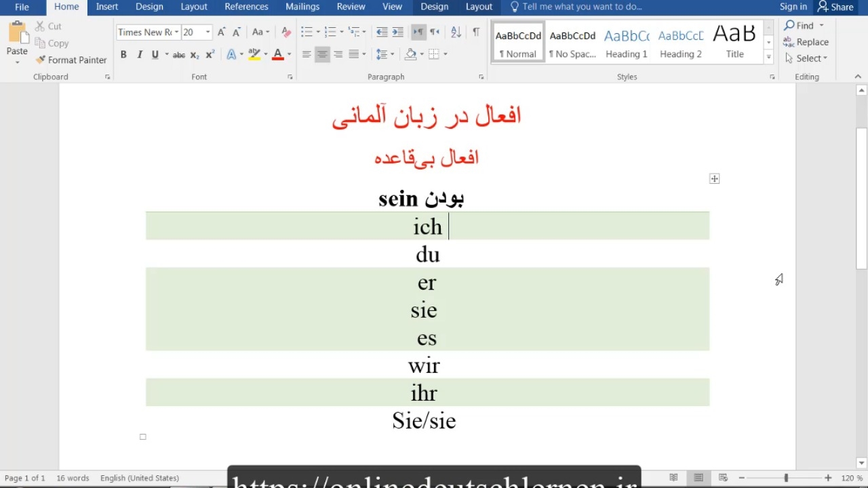Image resolution: width=868 pixels, height=488 pixels.
Task: Switch to the Insert tab
Action: click(x=107, y=7)
